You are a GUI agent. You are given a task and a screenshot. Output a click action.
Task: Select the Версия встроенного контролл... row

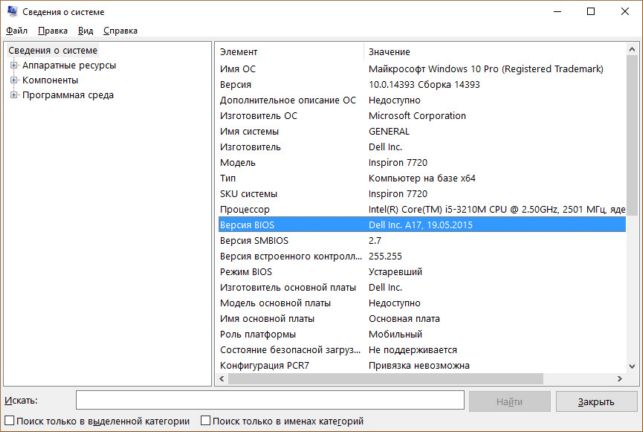(422, 256)
